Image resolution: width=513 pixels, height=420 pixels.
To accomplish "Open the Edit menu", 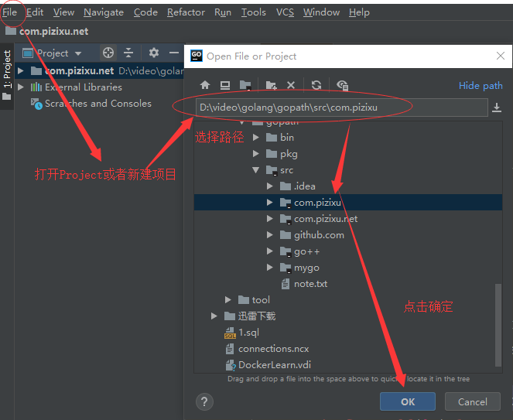I will [x=35, y=12].
